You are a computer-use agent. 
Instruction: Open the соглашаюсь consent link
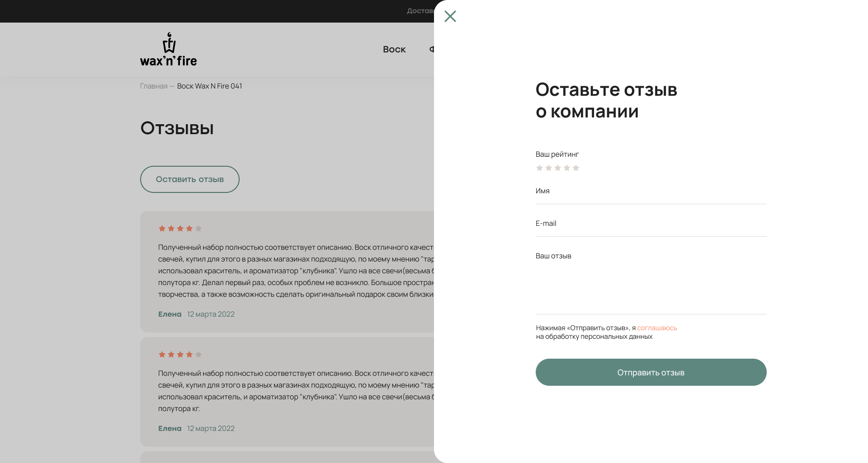tap(657, 328)
